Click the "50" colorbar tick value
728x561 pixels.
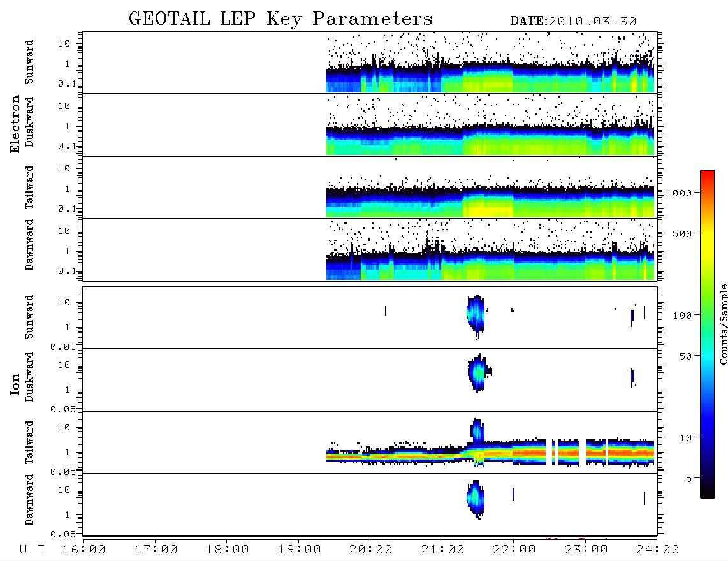[685, 356]
